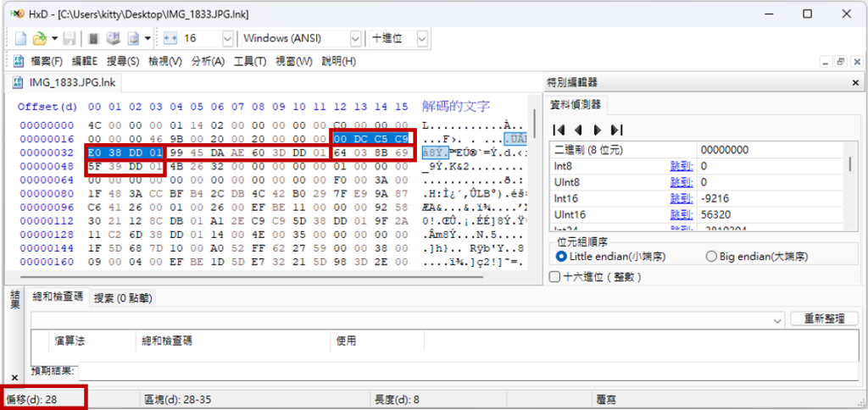Viewport: 868px width, 410px height.
Task: Click the Save floppy disk icon
Action: click(x=70, y=39)
